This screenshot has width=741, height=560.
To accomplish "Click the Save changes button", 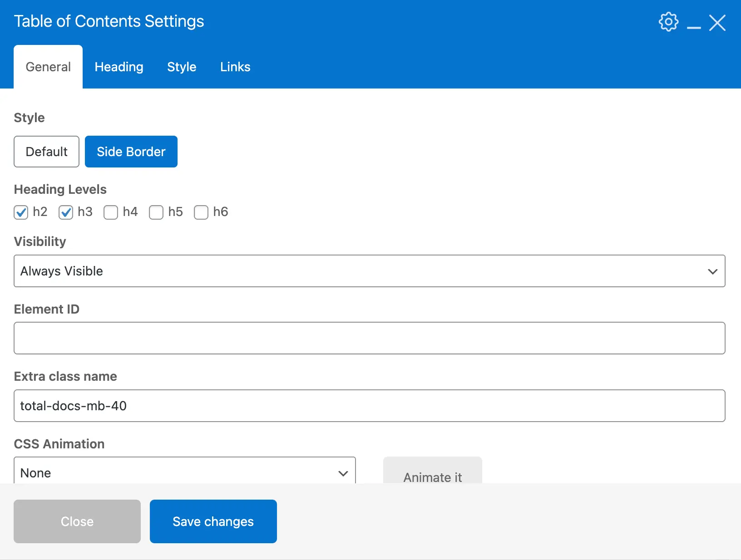I will click(213, 521).
